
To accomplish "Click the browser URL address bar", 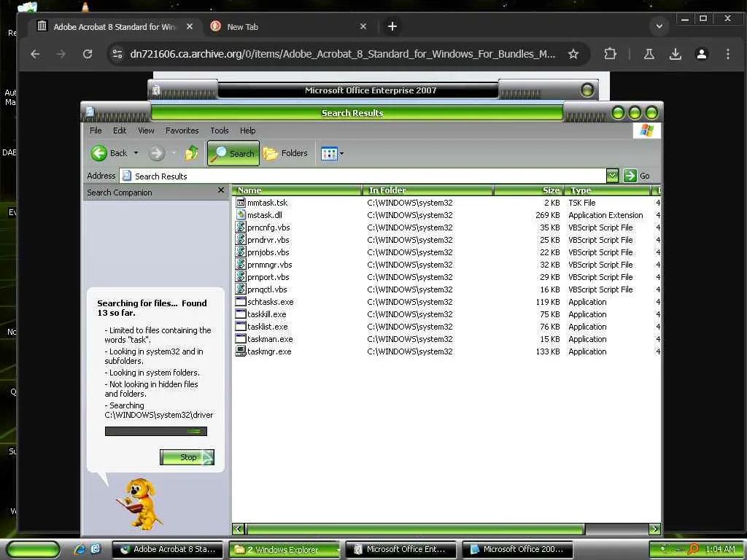I will click(x=342, y=54).
